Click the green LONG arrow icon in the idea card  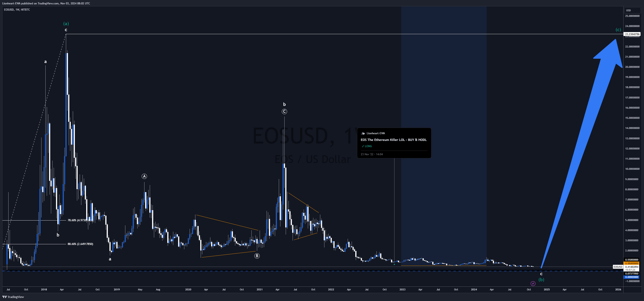(x=363, y=146)
